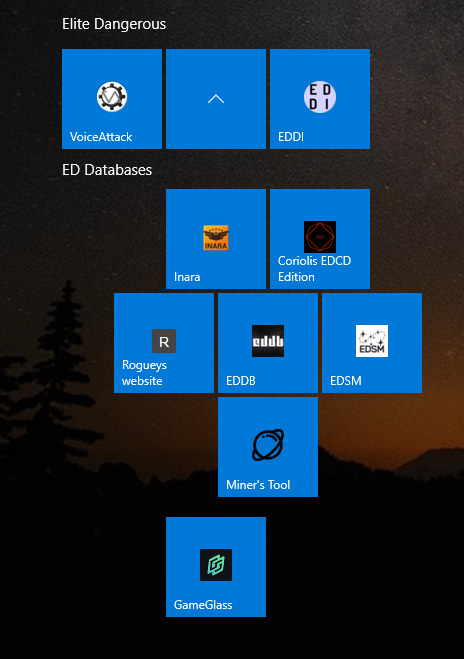Image resolution: width=464 pixels, height=659 pixels.
Task: Launch the EDDI tile
Action: click(320, 99)
